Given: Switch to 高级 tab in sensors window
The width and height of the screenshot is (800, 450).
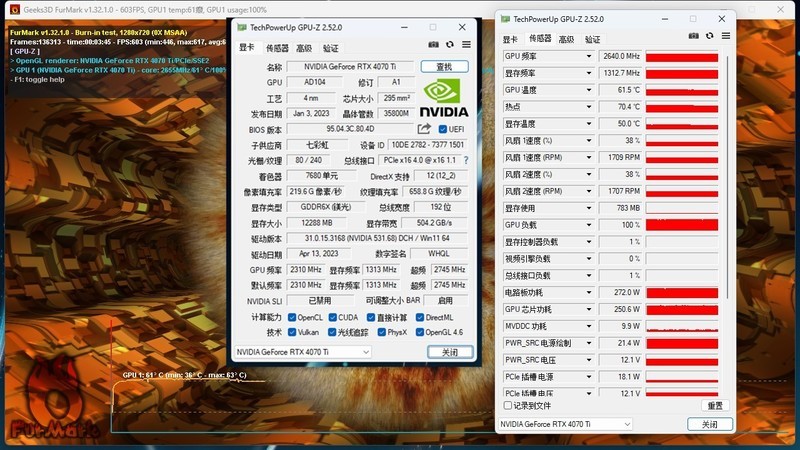Looking at the screenshot, I should 566,39.
